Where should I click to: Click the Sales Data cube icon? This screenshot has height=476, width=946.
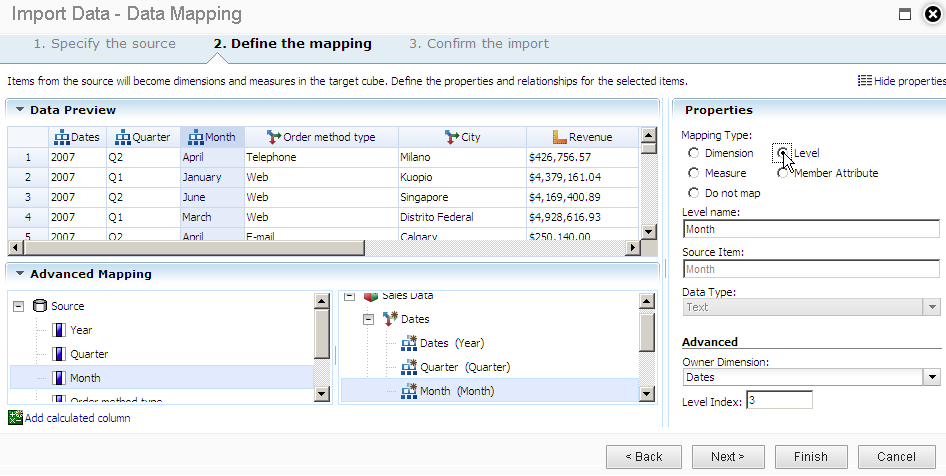(x=370, y=296)
